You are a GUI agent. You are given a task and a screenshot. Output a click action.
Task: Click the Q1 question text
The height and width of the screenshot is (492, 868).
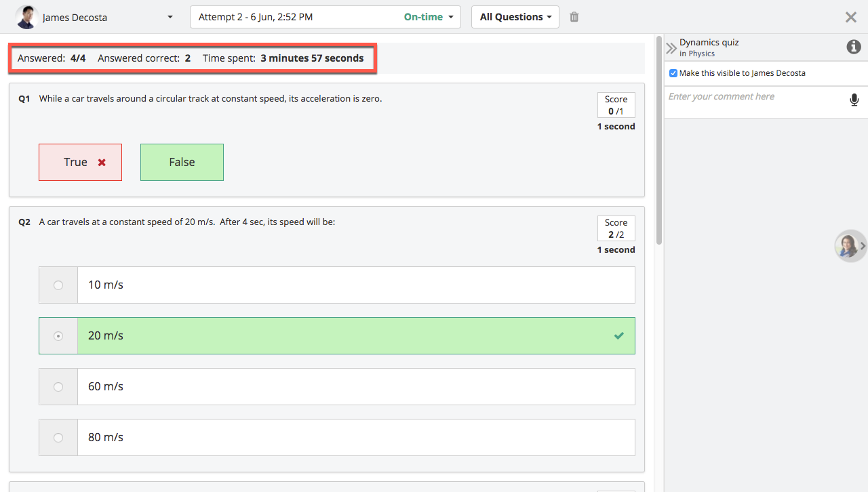(210, 98)
